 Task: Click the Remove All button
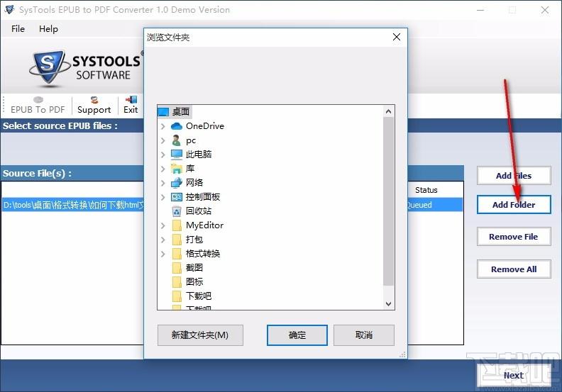pyautogui.click(x=514, y=269)
